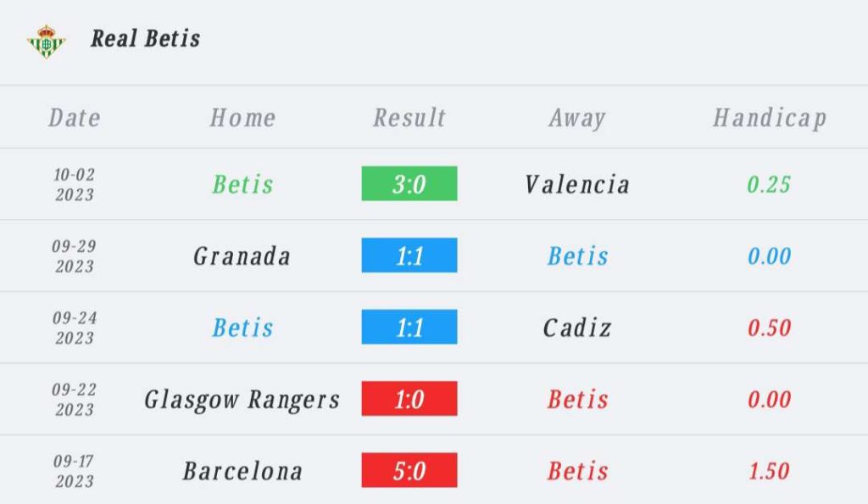Click the Real Betis club crest icon

[x=46, y=40]
